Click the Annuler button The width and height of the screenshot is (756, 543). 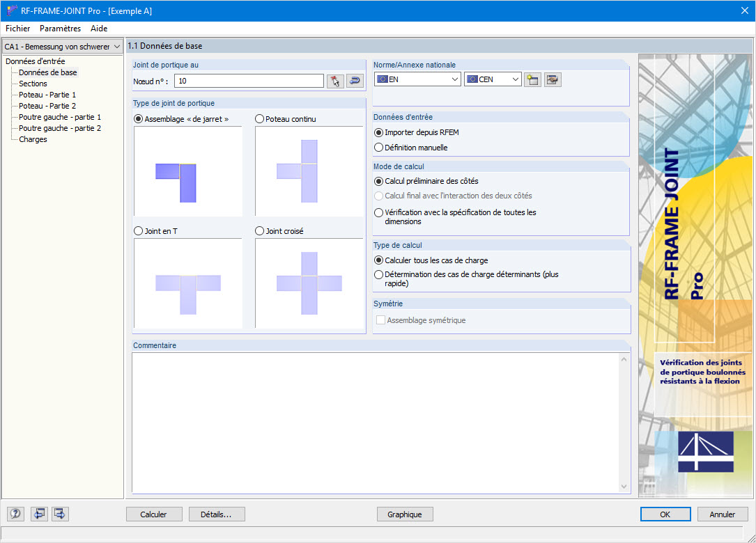click(723, 514)
